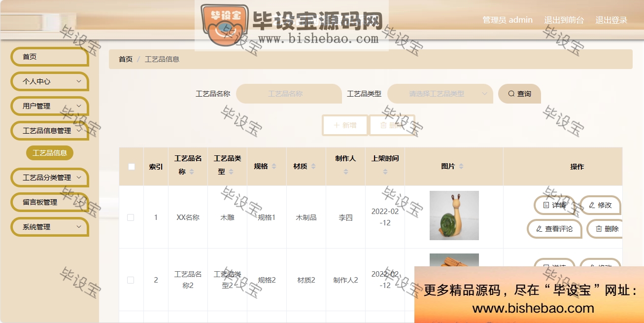Click the trash icon in row 1 删除
Viewport: 644px width, 323px height.
tap(599, 229)
